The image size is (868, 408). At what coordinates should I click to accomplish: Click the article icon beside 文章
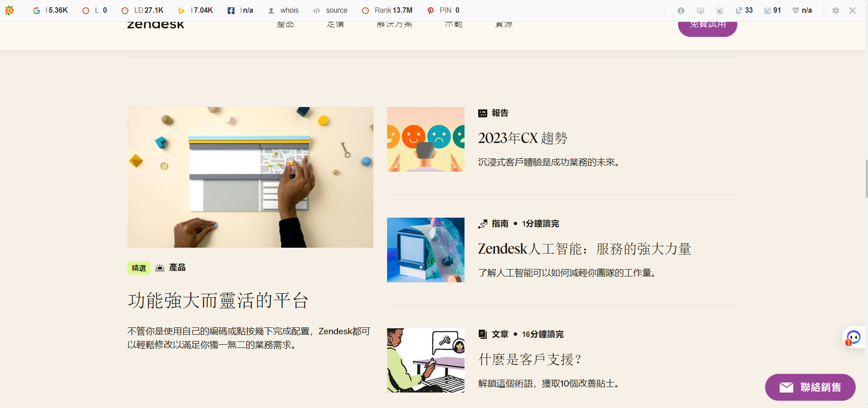[x=483, y=334]
